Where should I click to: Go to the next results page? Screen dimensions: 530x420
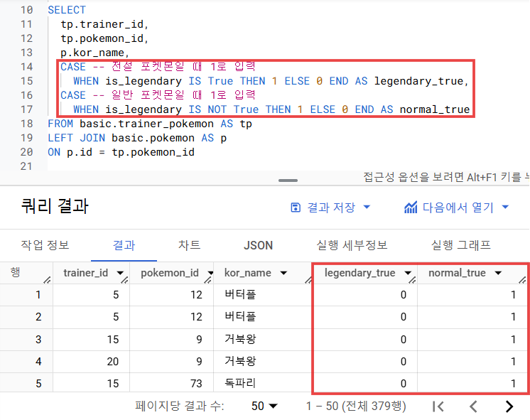coord(509,406)
